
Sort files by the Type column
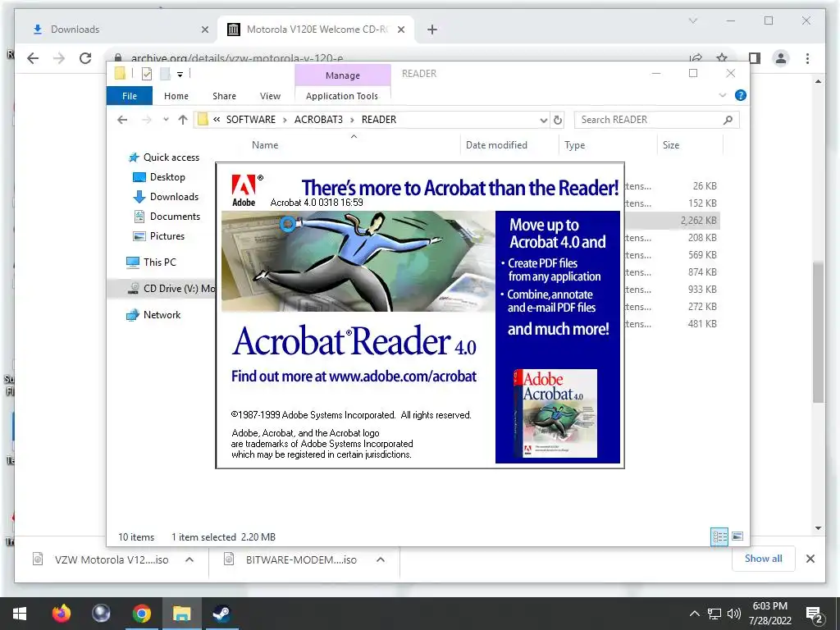click(575, 145)
